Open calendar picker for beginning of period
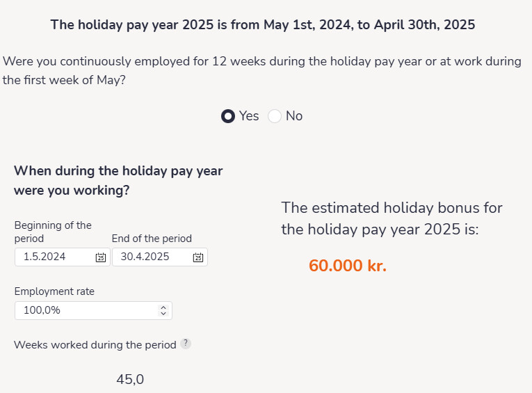 [100, 257]
